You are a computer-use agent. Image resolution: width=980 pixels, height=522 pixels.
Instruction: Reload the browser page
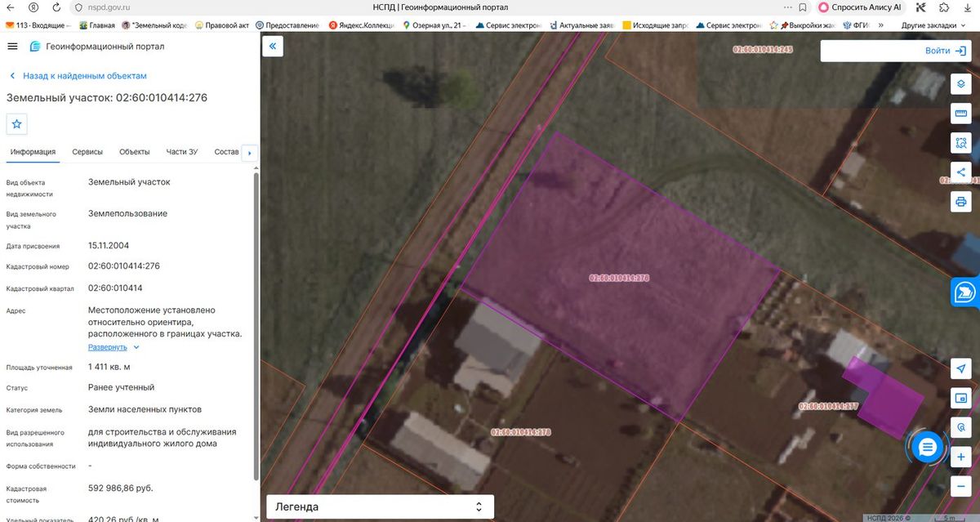(56, 7)
